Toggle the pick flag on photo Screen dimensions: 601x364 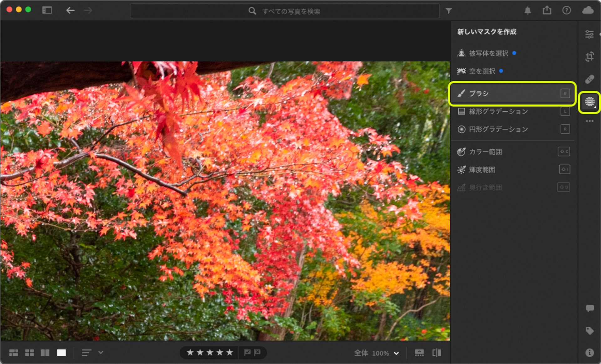click(x=247, y=353)
